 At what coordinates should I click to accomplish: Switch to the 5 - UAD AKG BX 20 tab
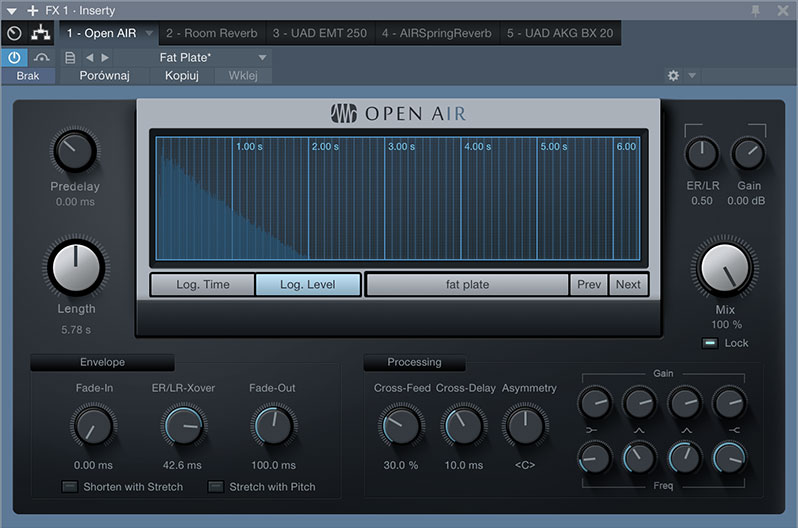560,34
